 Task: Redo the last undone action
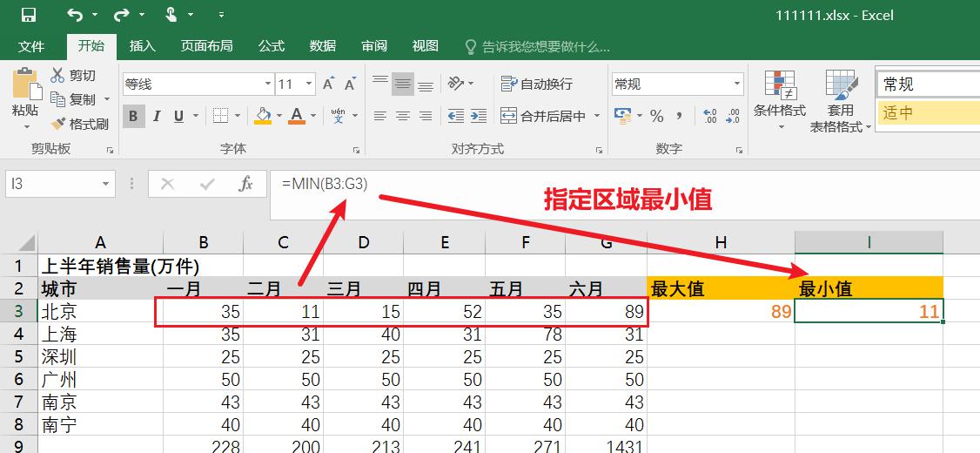pyautogui.click(x=122, y=15)
